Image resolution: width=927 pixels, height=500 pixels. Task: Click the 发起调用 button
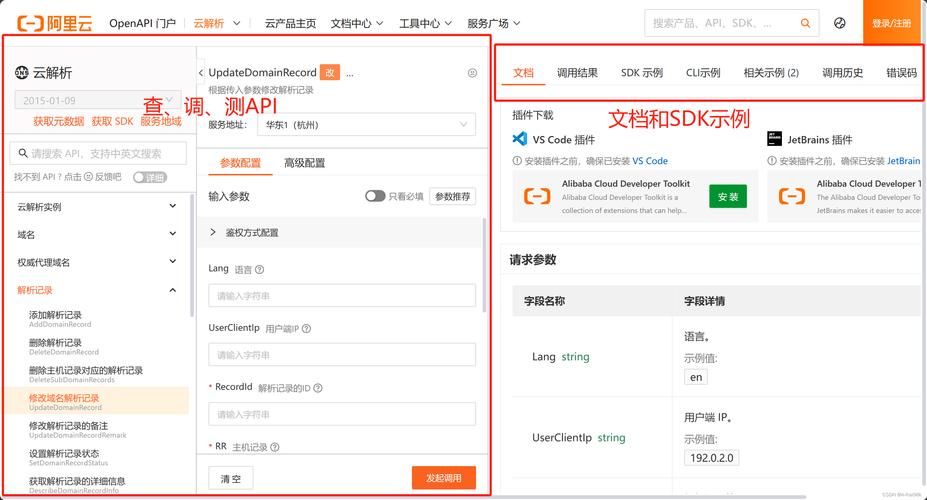[x=443, y=478]
